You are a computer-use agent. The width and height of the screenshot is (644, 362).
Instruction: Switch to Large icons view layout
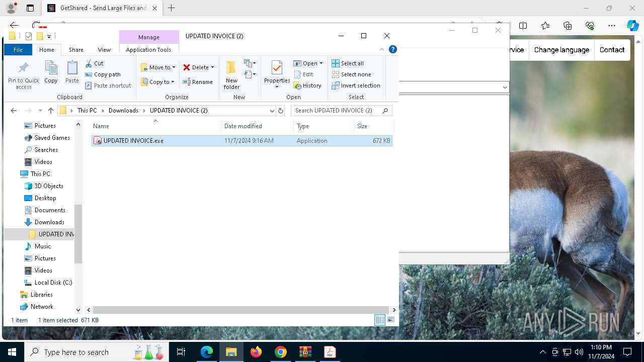click(x=391, y=320)
